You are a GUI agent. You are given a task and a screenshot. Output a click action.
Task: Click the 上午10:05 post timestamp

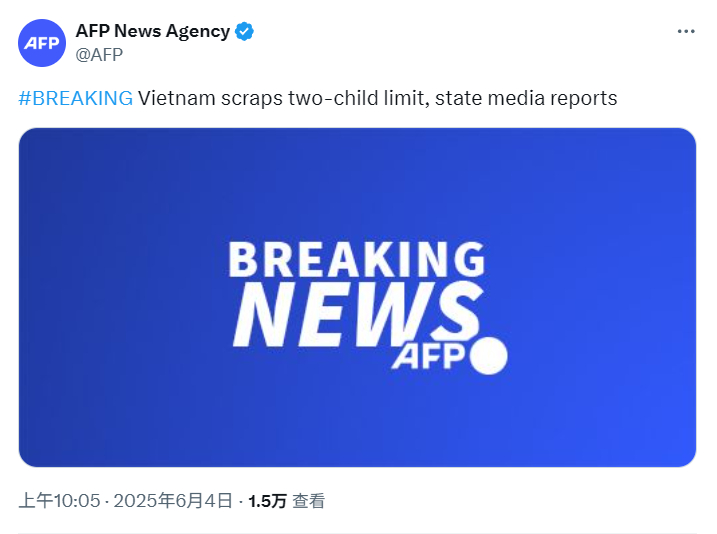tap(59, 501)
